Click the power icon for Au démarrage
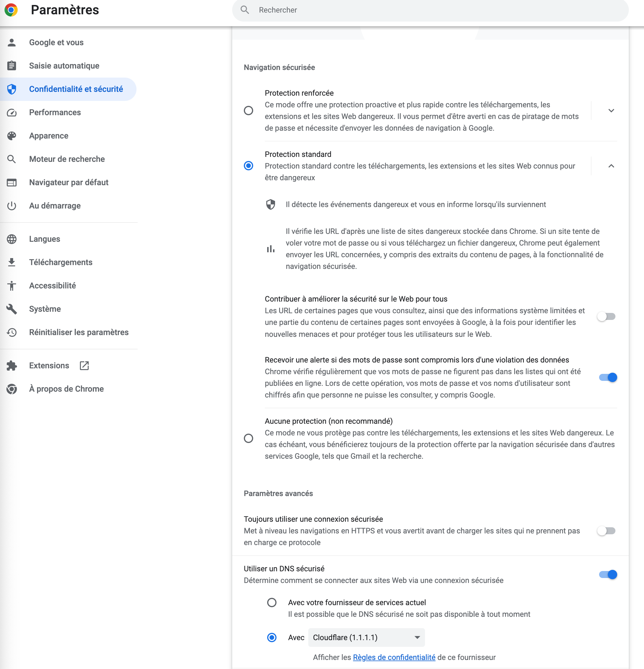 (12, 206)
